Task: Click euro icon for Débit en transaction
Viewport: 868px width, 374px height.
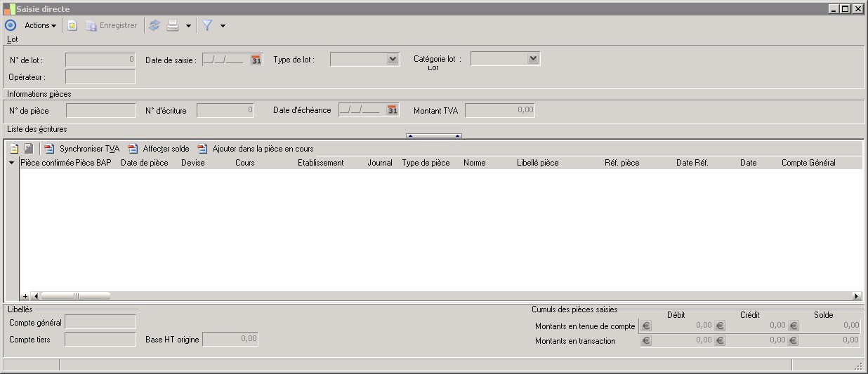Action: pos(647,341)
